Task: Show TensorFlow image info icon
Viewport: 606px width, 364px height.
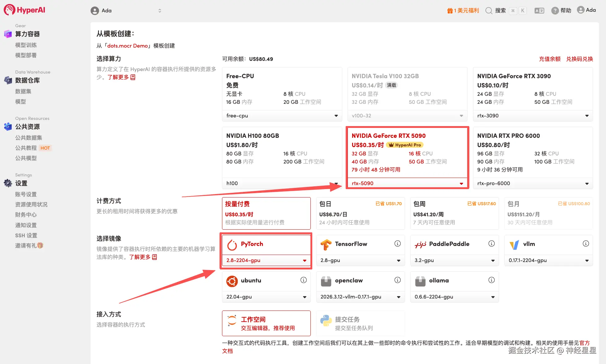Action: click(x=398, y=243)
